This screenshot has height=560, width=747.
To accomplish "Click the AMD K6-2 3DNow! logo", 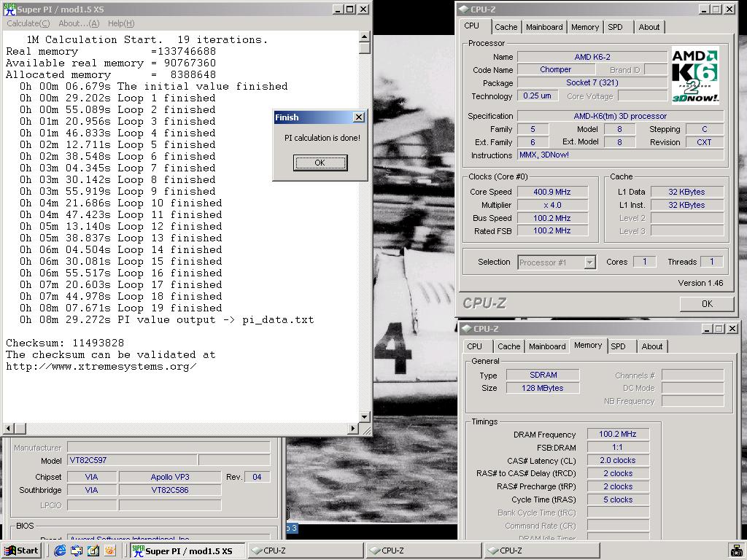I will tap(695, 75).
